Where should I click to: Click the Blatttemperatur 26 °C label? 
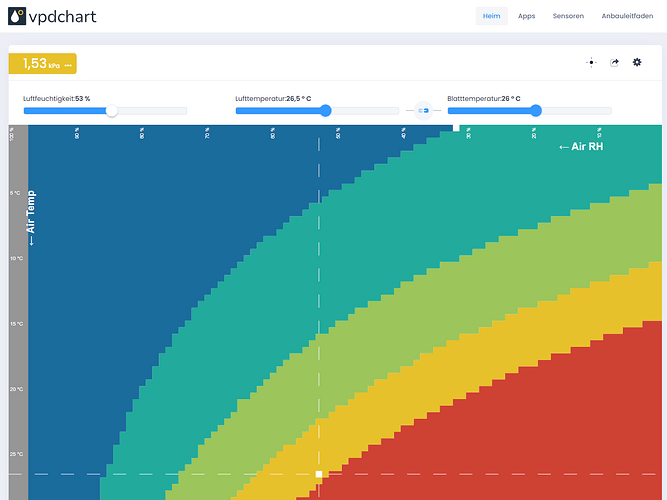coord(484,99)
